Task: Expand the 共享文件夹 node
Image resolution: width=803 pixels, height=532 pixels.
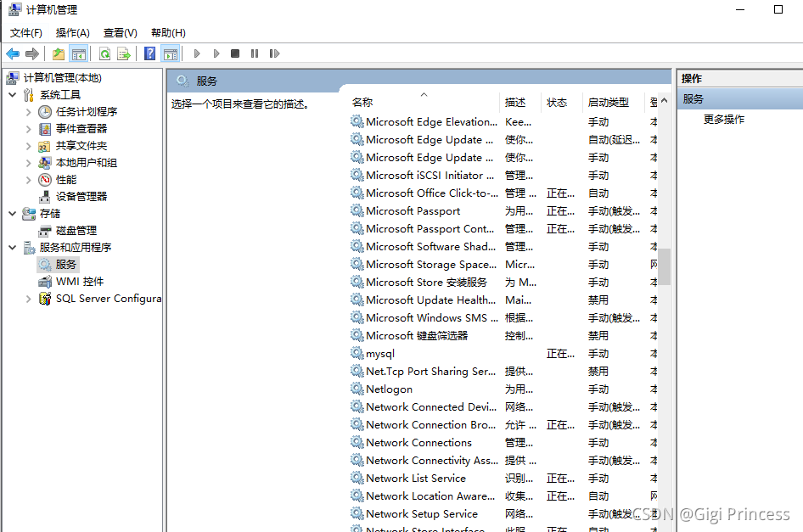Action: pos(28,146)
